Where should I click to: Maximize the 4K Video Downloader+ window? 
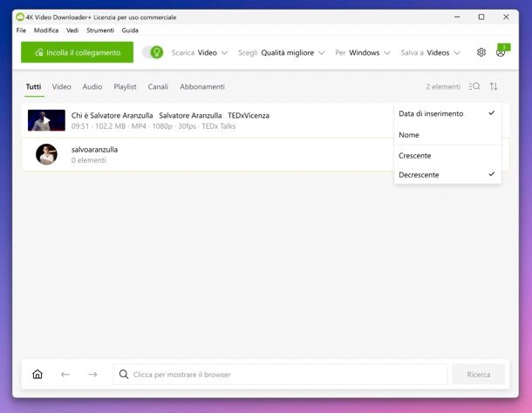(481, 17)
